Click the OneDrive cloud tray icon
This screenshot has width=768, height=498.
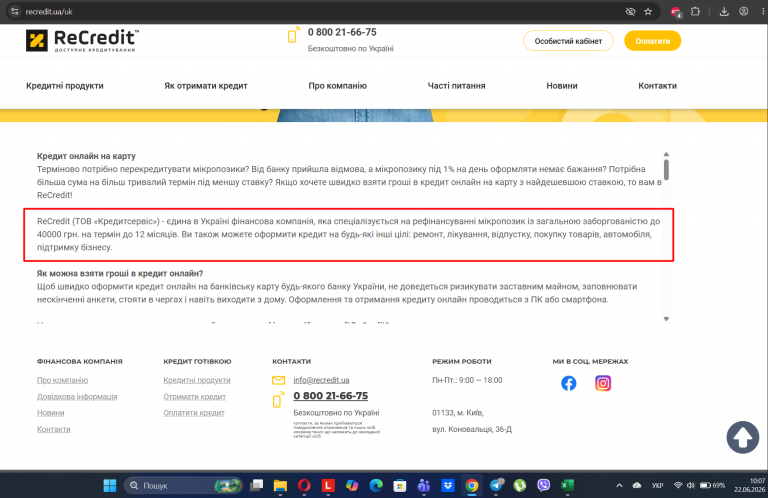click(637, 485)
